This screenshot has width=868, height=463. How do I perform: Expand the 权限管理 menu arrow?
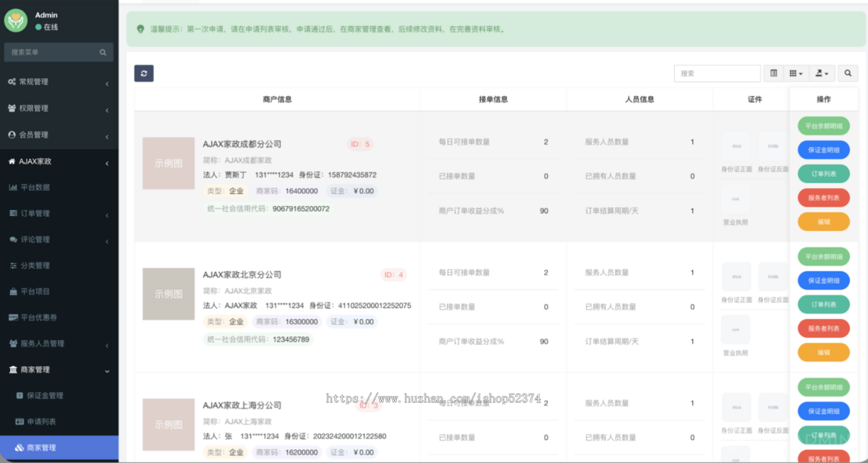click(107, 110)
